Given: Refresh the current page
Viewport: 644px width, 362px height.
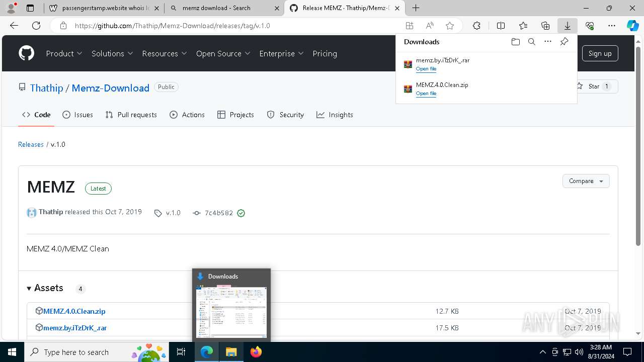Looking at the screenshot, I should [36, 26].
